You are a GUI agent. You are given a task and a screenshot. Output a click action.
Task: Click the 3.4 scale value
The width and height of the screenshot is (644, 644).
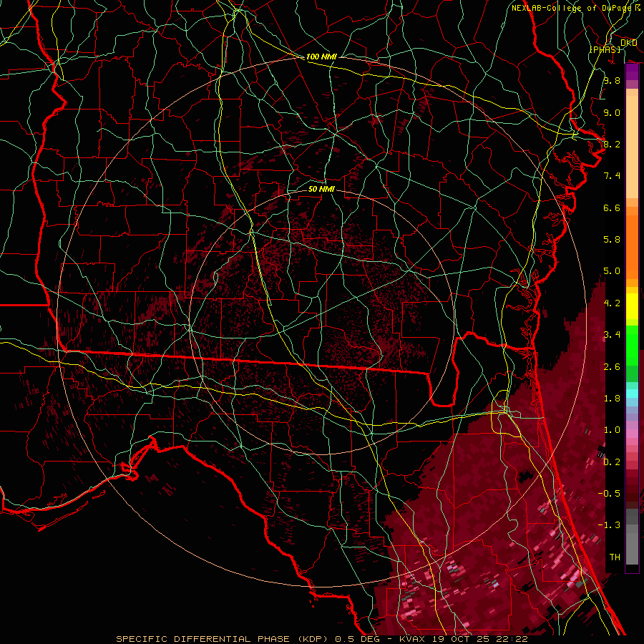point(612,334)
